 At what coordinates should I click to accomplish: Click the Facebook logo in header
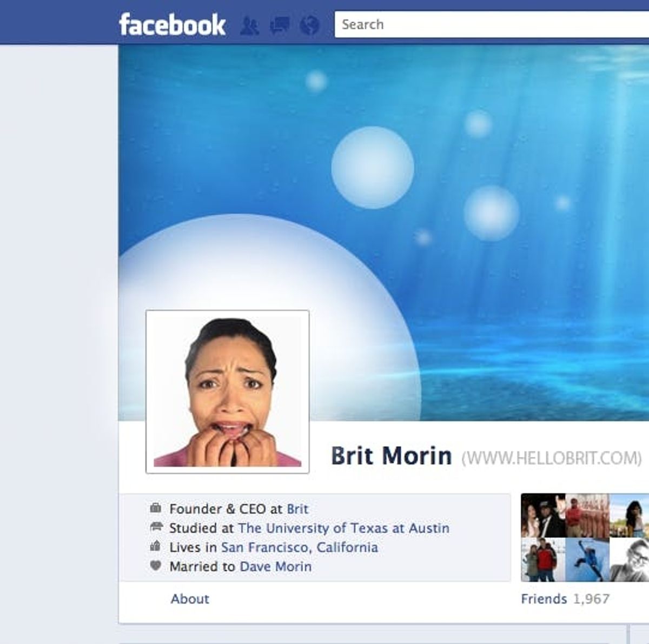pos(172,25)
